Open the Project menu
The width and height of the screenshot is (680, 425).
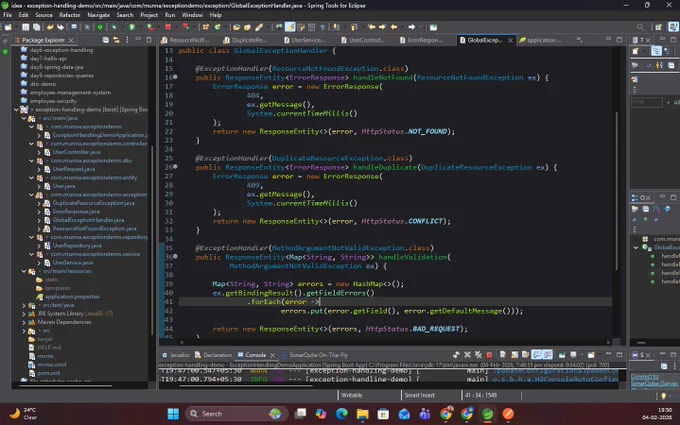[x=149, y=15]
